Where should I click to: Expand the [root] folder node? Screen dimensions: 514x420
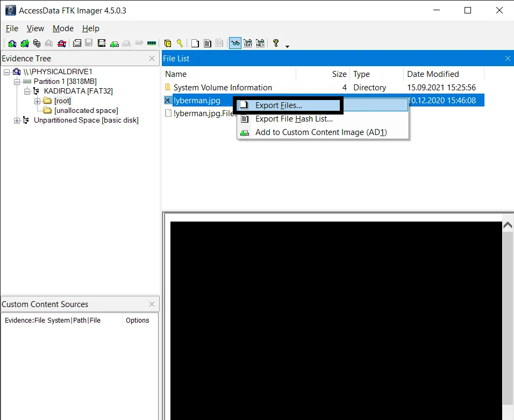tap(38, 101)
